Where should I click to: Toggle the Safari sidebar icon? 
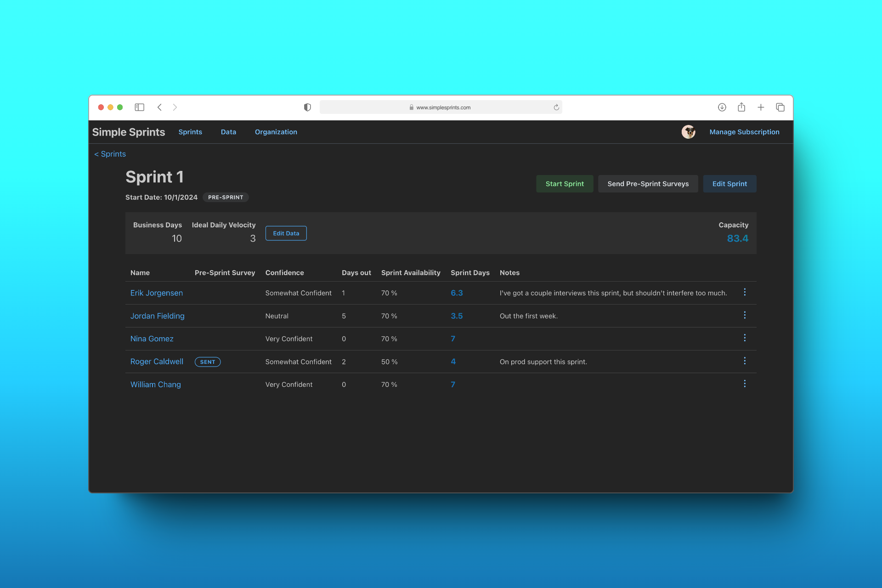pos(139,107)
